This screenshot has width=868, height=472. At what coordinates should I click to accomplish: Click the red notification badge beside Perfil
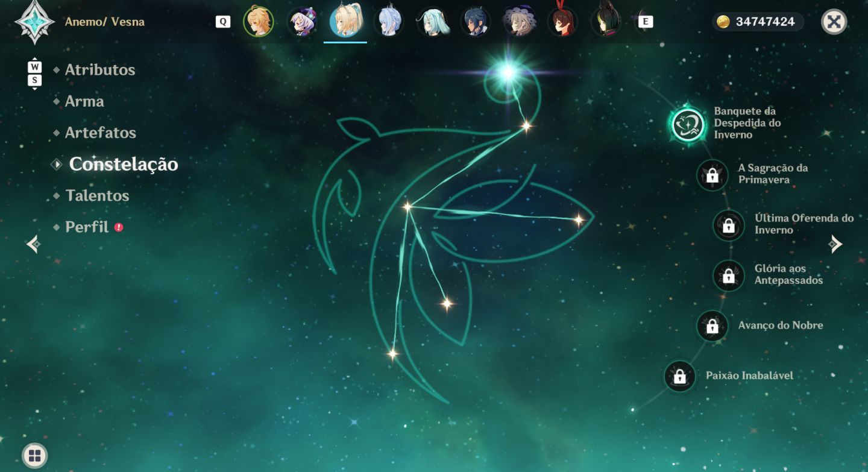[119, 227]
